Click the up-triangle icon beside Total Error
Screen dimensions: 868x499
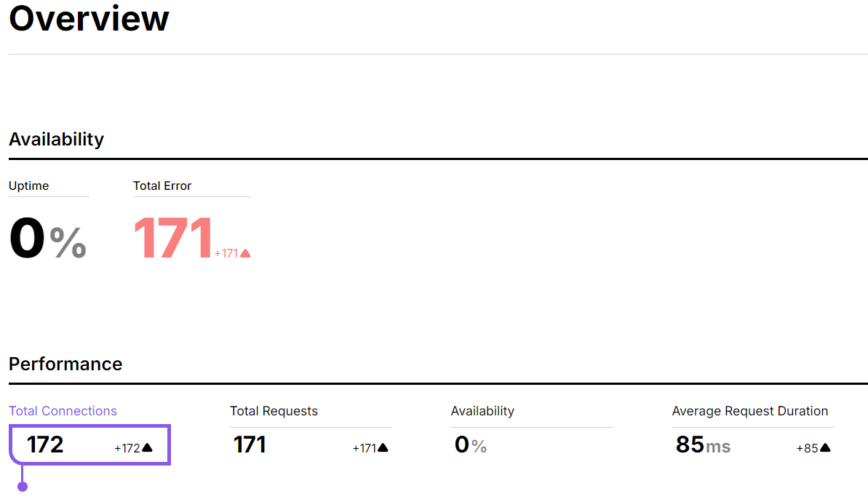[x=245, y=253]
